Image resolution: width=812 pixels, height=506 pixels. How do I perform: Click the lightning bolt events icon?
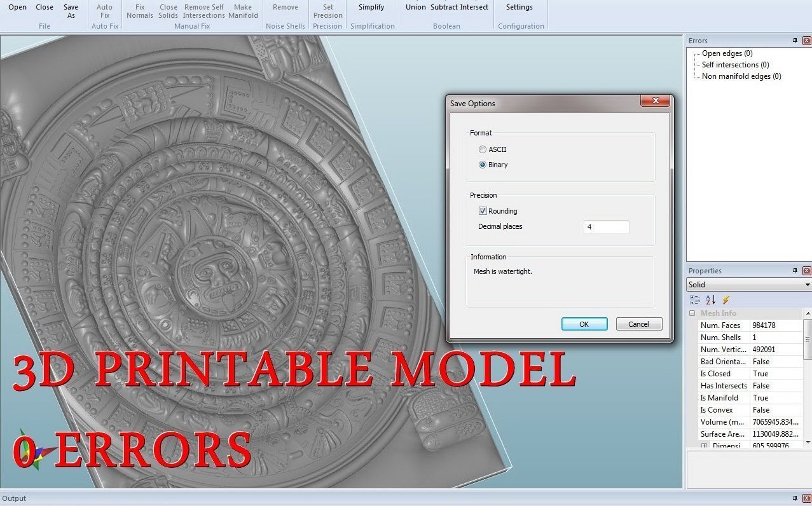click(726, 299)
